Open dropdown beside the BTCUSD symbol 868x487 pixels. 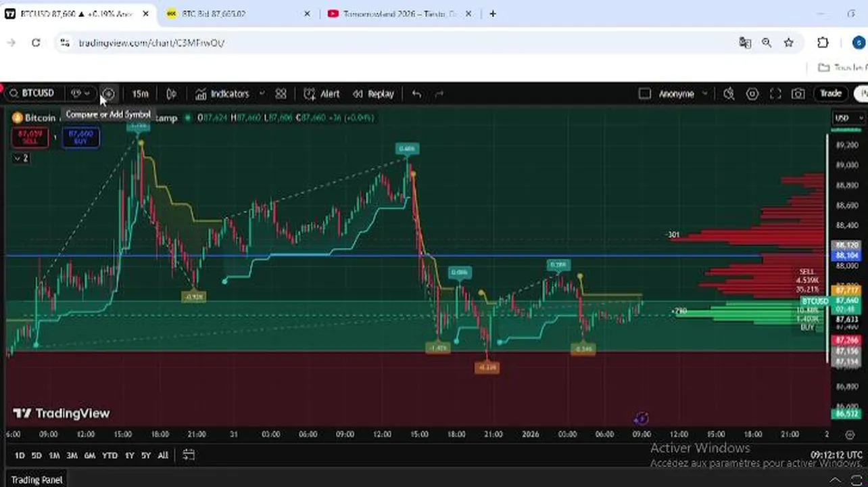tap(80, 93)
